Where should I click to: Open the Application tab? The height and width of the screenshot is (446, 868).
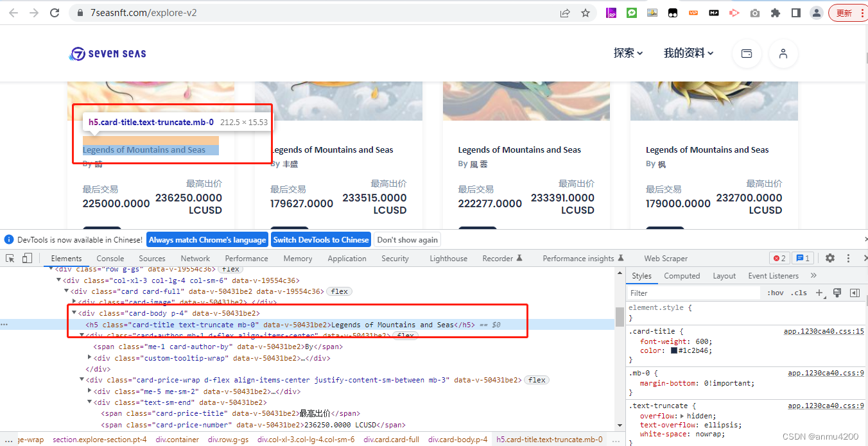(x=347, y=258)
